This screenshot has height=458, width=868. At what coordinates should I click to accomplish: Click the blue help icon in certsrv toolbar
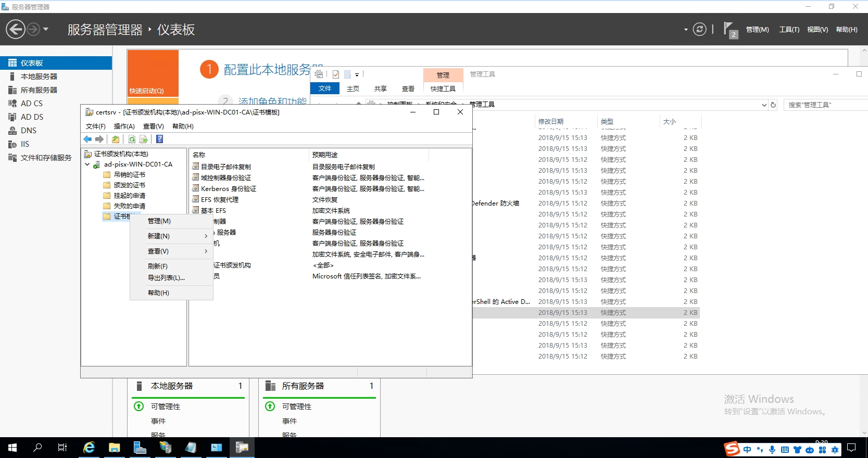tap(160, 139)
